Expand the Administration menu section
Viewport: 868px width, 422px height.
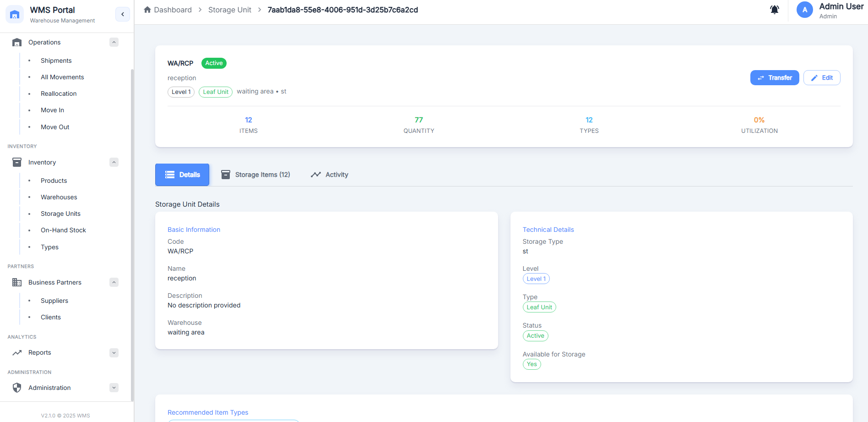tap(114, 388)
